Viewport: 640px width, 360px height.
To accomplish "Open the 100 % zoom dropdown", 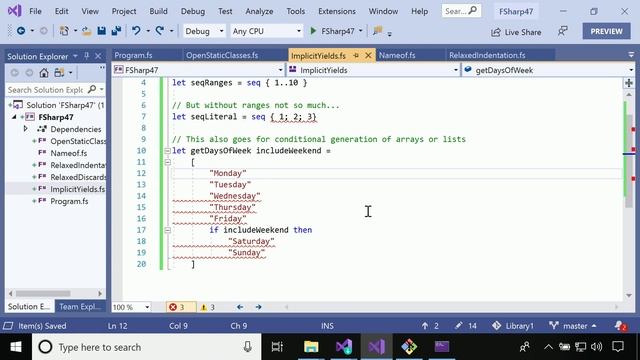I will point(131,307).
